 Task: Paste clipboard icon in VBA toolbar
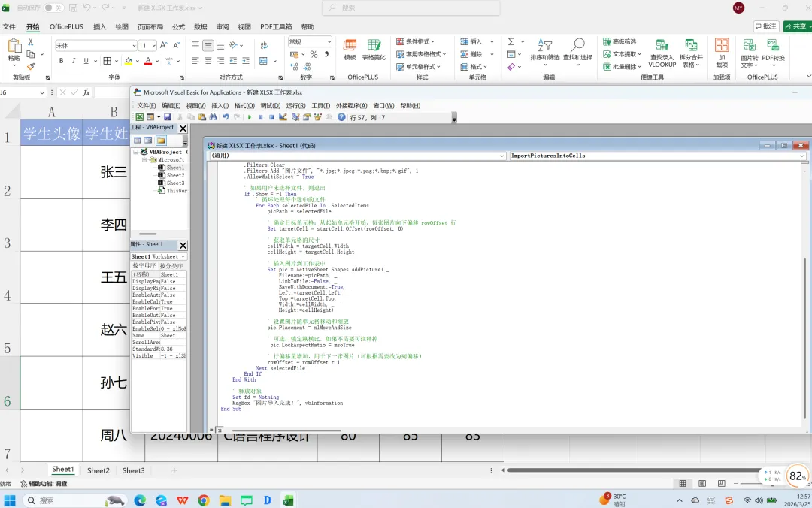202,117
